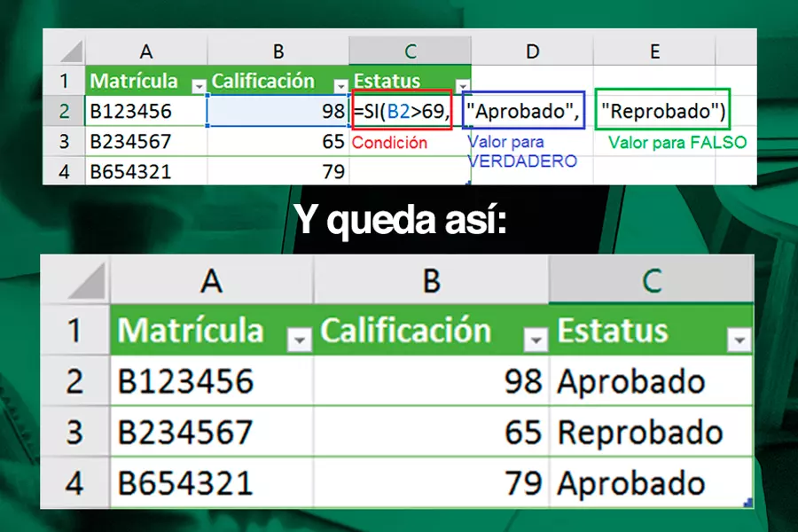Screen dimensions: 798x532
Task: Click the 98 cell in lower table
Action: point(432,380)
